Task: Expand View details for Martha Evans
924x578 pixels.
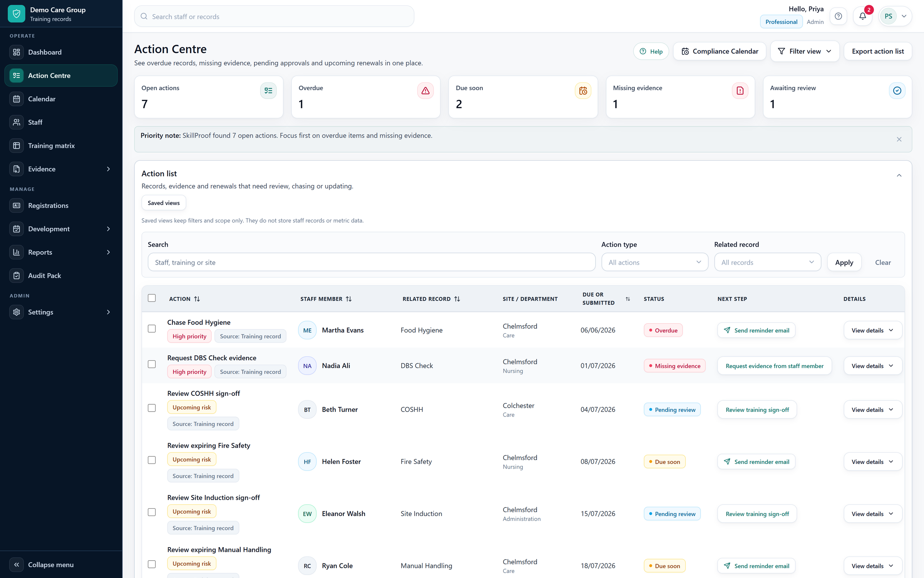Action: click(x=872, y=331)
